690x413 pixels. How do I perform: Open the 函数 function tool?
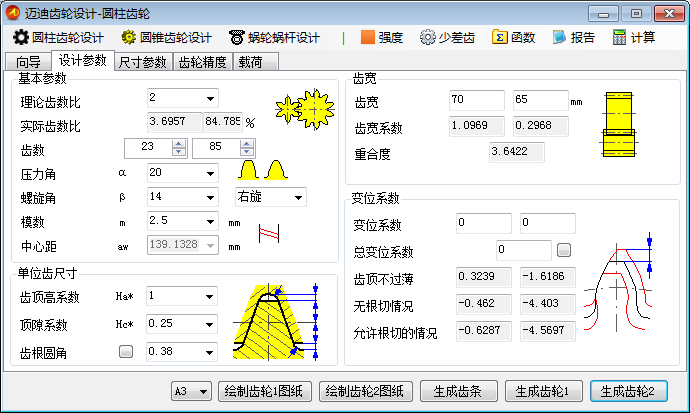click(x=513, y=38)
